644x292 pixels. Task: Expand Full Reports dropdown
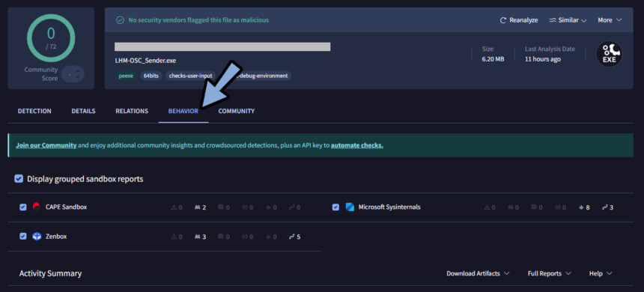[x=550, y=273]
